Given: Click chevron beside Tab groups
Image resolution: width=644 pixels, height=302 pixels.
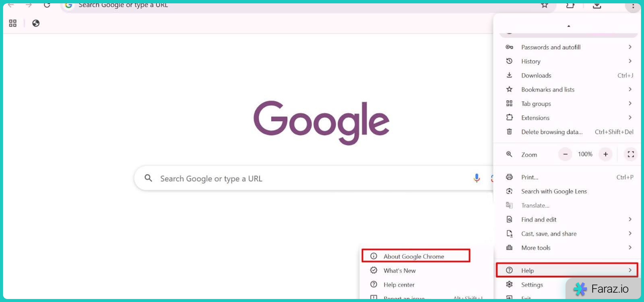Looking at the screenshot, I should point(630,103).
